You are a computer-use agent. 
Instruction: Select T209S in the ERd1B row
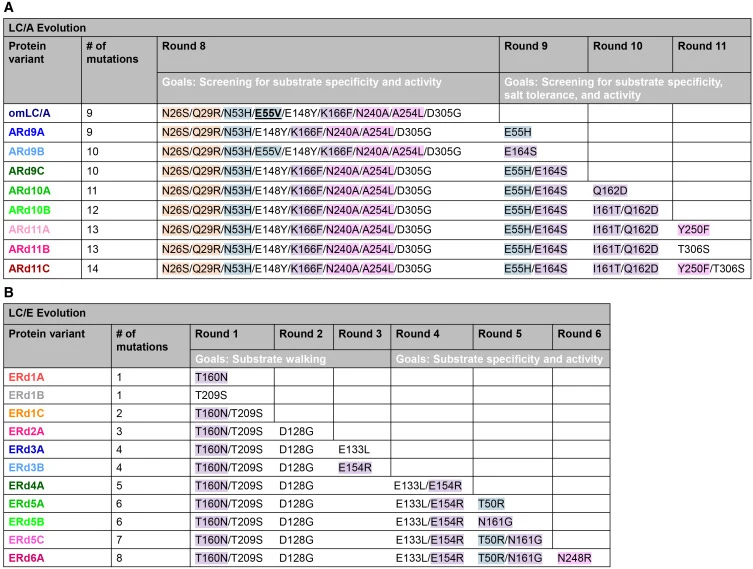click(x=211, y=395)
